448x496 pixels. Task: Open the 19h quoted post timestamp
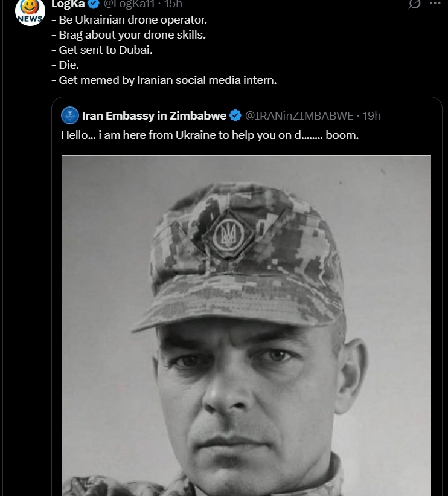[371, 115]
